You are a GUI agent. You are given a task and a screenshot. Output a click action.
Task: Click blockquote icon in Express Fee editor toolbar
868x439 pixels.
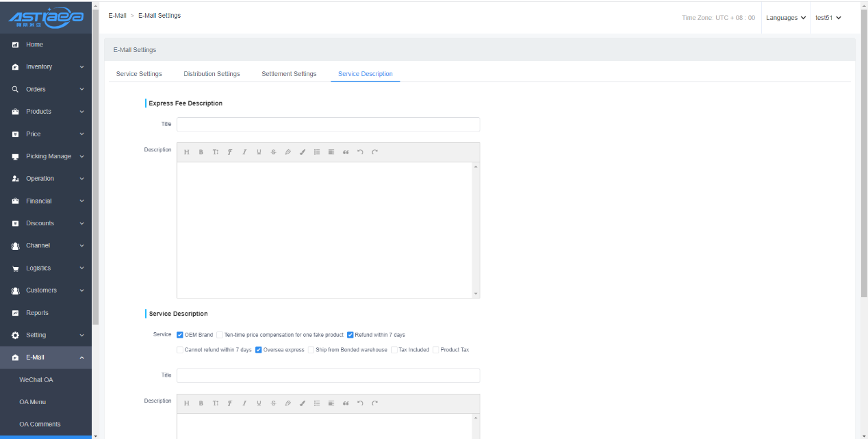point(346,152)
